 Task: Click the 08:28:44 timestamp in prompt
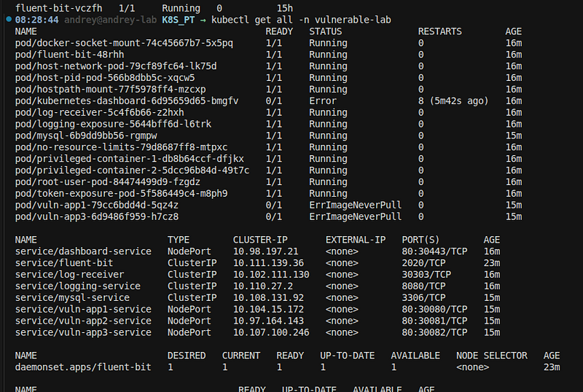click(36, 20)
